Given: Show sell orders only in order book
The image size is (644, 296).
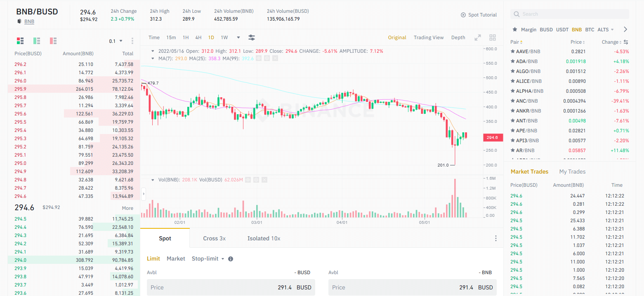Looking at the screenshot, I should (53, 41).
